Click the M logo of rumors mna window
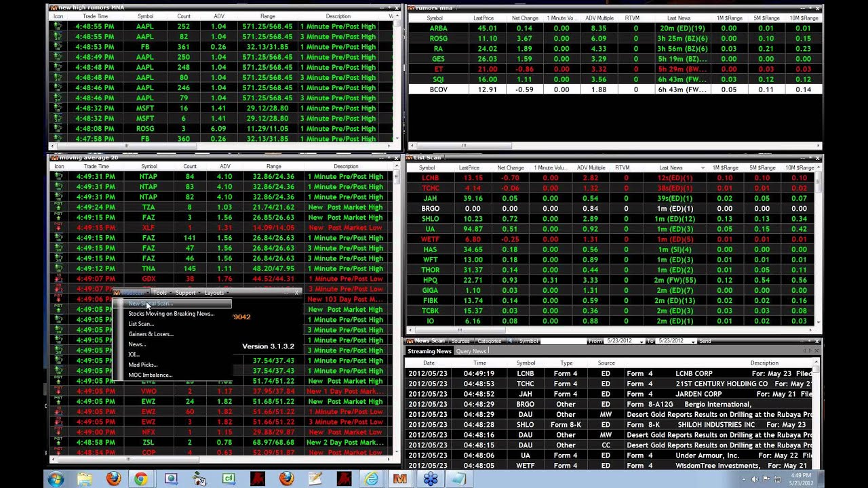This screenshot has width=868, height=488. pyautogui.click(x=410, y=7)
